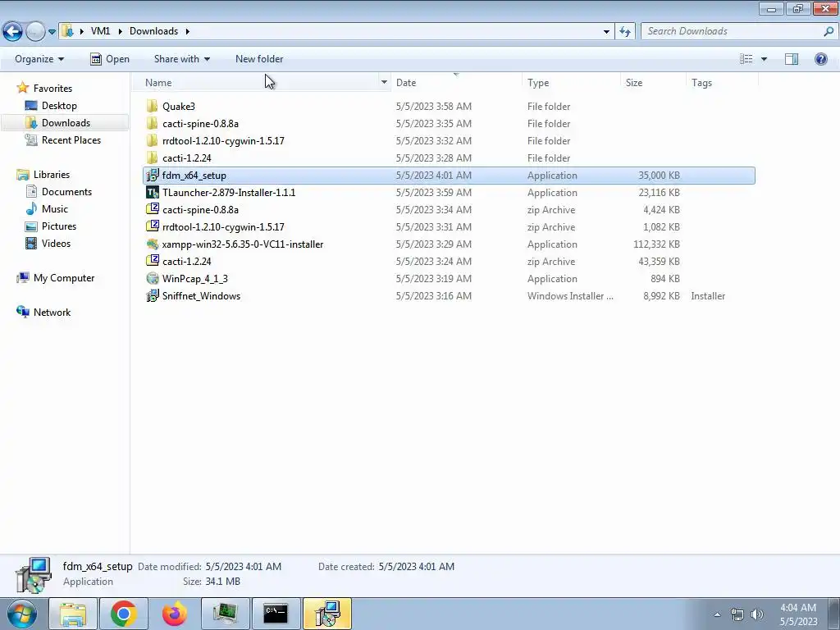Click the search magnifier icon
This screenshot has height=630, width=840.
829,31
